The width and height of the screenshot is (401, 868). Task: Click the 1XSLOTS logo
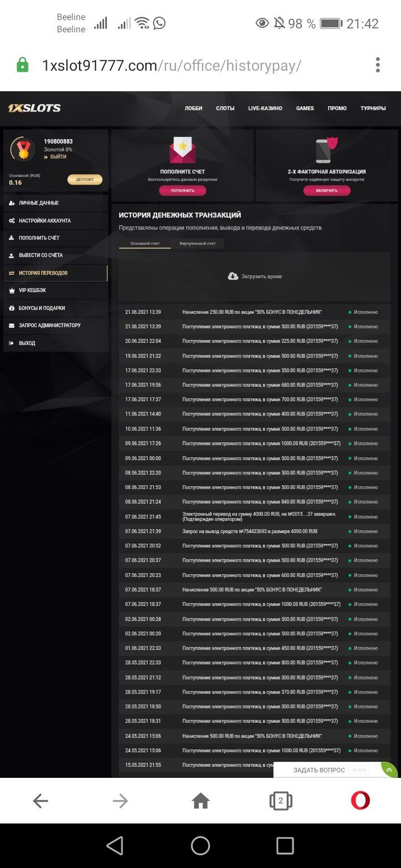[35, 108]
